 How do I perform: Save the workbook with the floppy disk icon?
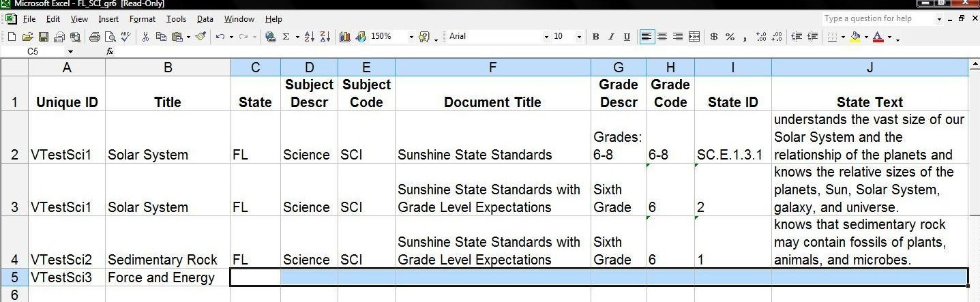[x=43, y=37]
